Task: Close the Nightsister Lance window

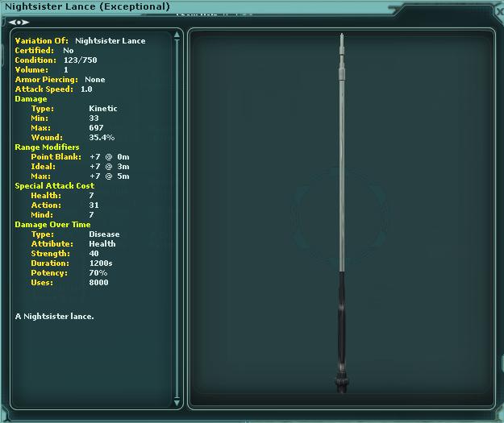Action: 499,11
